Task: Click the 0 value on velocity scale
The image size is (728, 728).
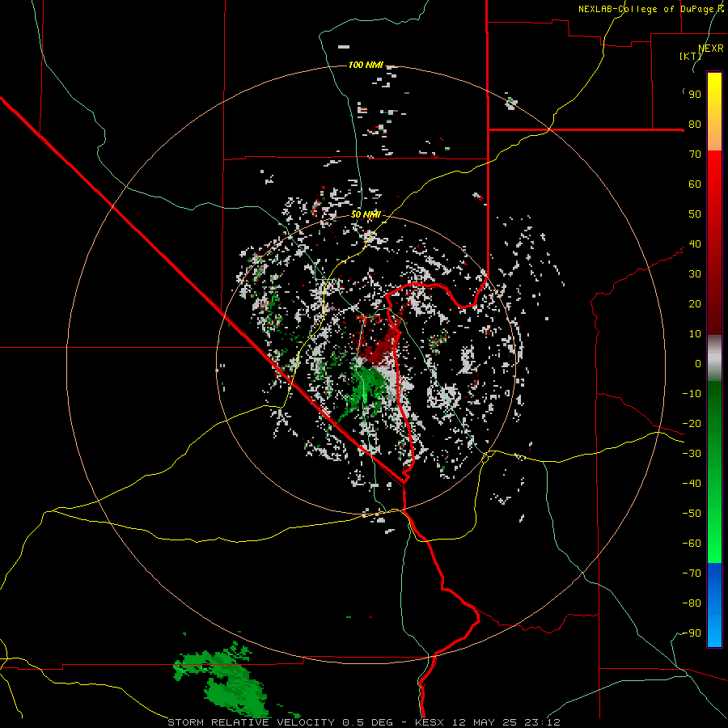Action: [x=698, y=364]
